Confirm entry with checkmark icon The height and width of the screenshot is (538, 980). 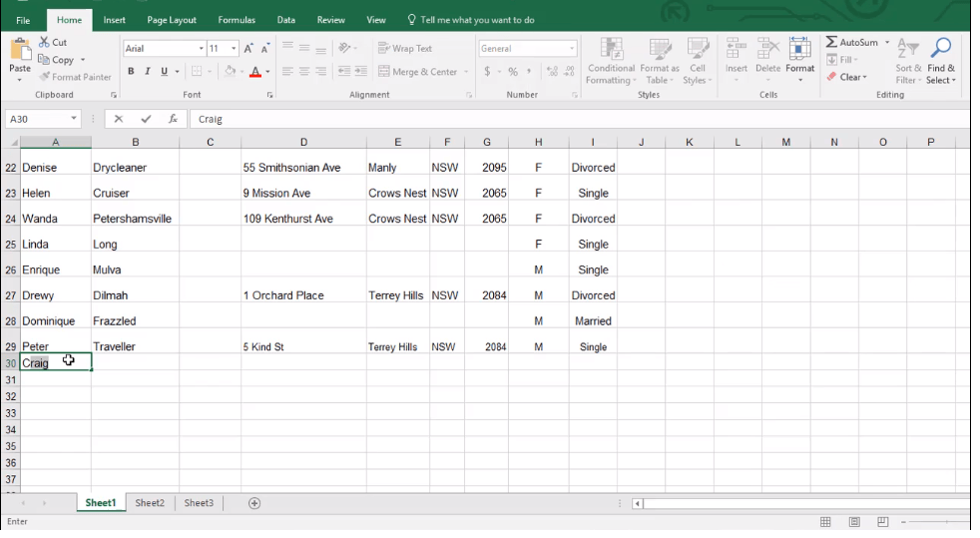coord(146,119)
